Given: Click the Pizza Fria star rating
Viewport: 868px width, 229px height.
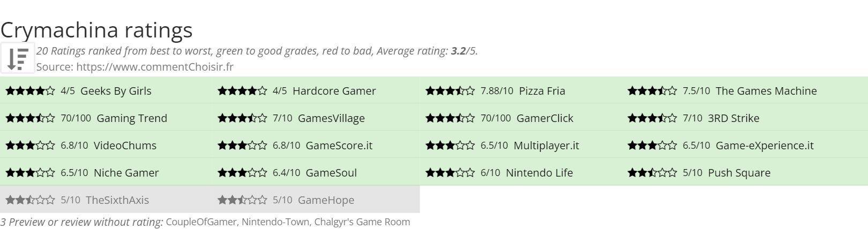Looking at the screenshot, I should point(450,91).
